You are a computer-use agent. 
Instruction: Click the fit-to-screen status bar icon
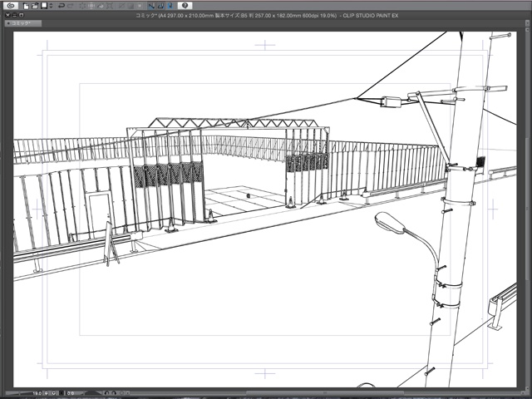(62, 393)
